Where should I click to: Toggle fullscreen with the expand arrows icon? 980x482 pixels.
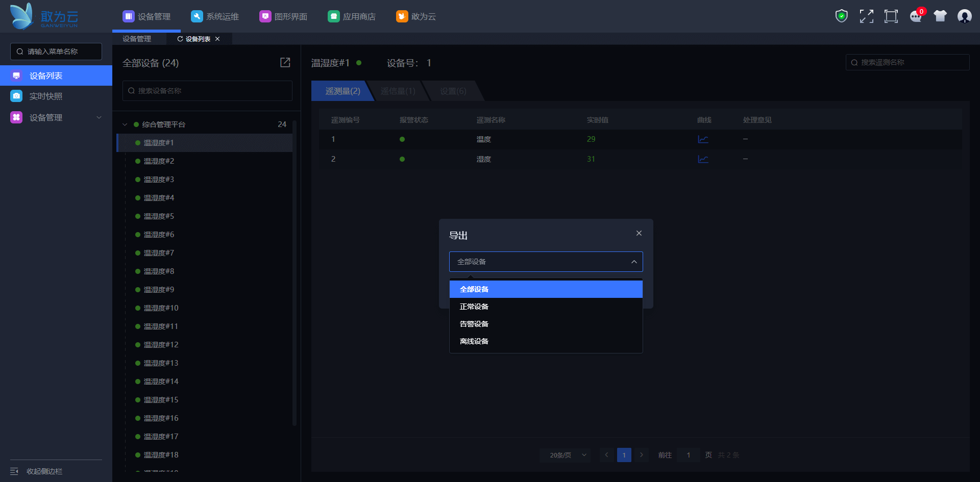coord(866,16)
